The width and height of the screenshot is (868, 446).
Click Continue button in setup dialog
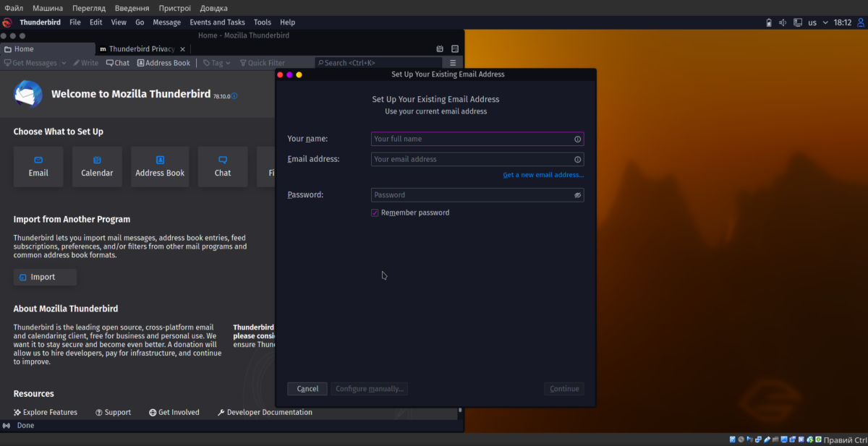point(564,389)
